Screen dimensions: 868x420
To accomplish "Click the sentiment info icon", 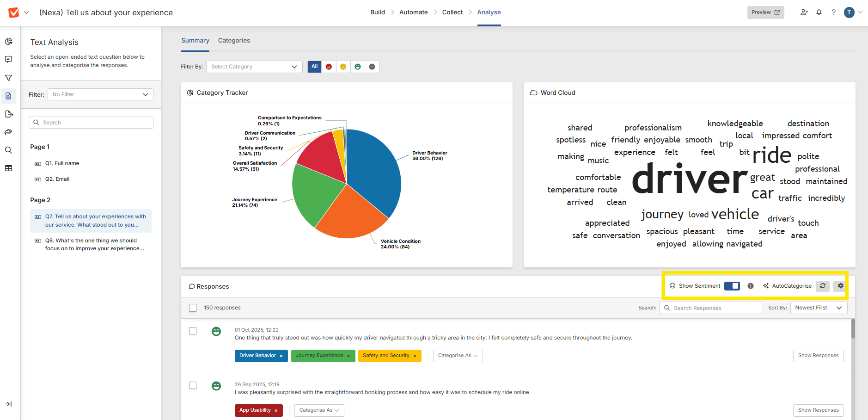I will pyautogui.click(x=751, y=286).
